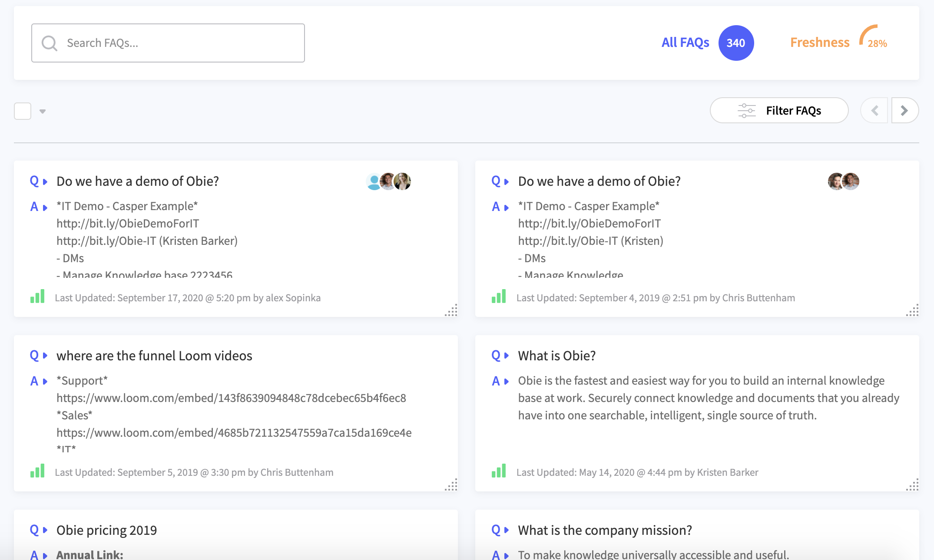The image size is (934, 560).
Task: Click the 340 FAQ count badge
Action: pos(736,43)
